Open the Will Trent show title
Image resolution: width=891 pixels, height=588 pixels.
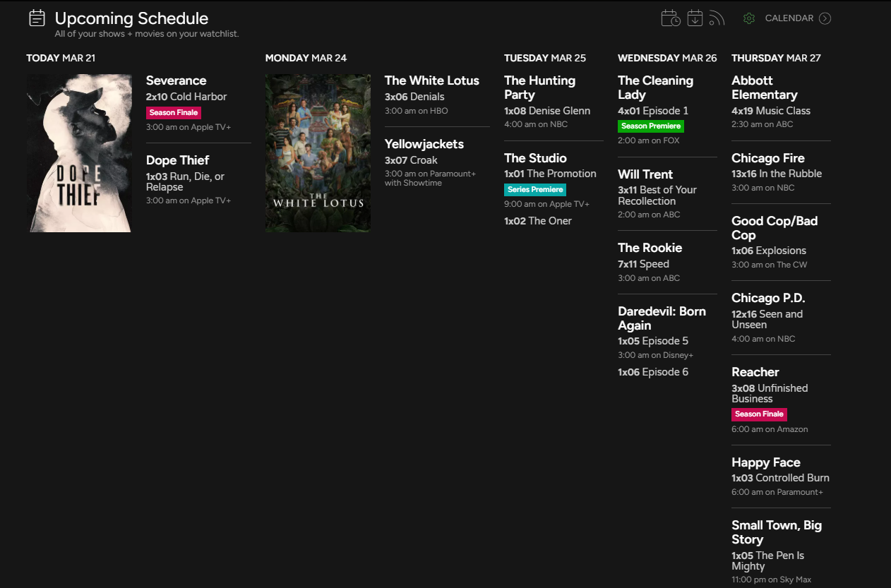pyautogui.click(x=645, y=174)
